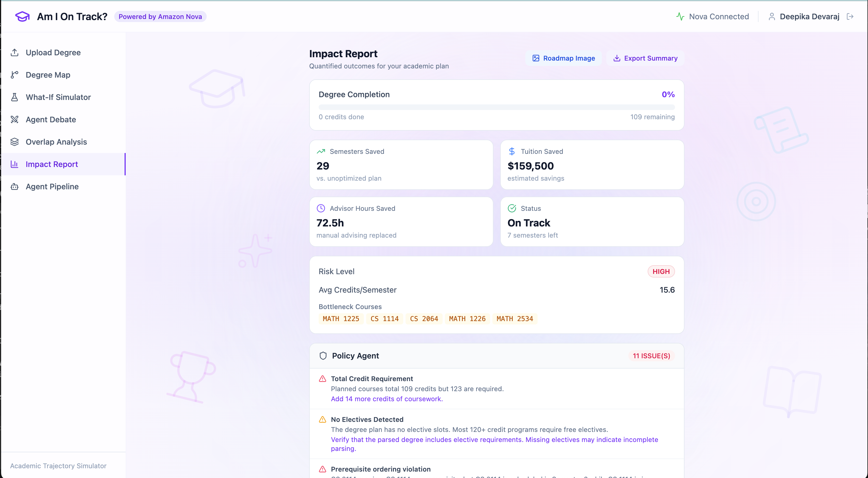Click 'Add 14 more credits of coursework' link

point(387,399)
